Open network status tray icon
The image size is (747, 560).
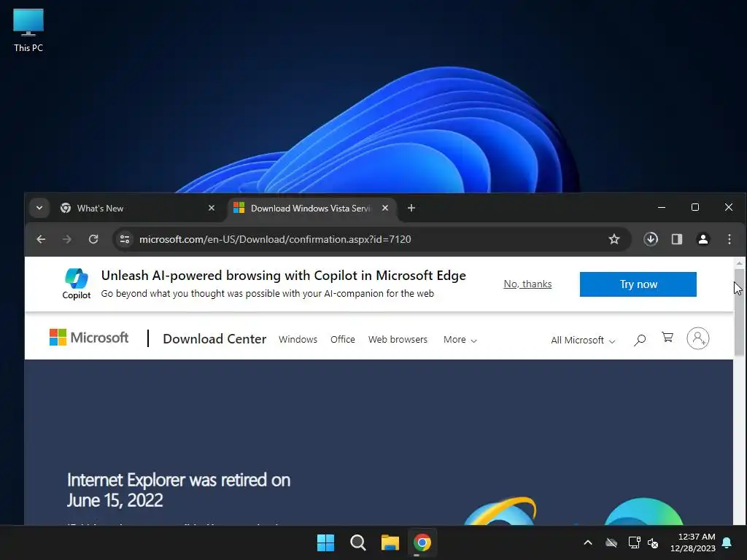click(634, 542)
